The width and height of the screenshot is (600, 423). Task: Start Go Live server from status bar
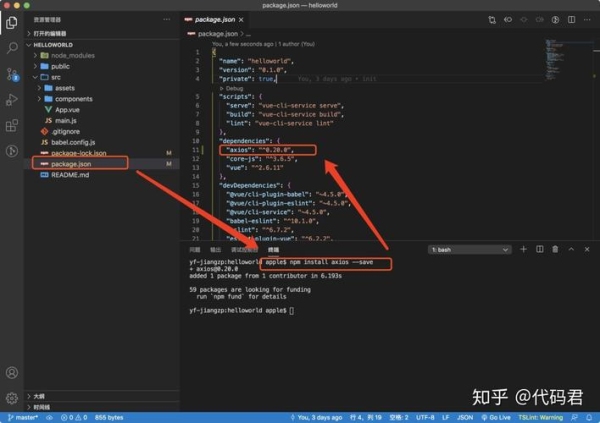click(x=496, y=418)
